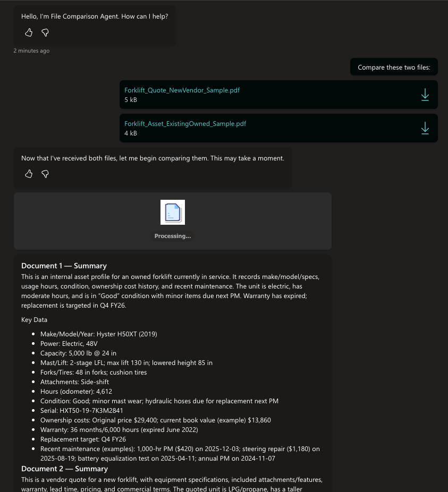448x492 pixels.
Task: Download Forklift_Asset_ExistingOwned_Sample.pdf using arrow icon
Action: point(425,128)
